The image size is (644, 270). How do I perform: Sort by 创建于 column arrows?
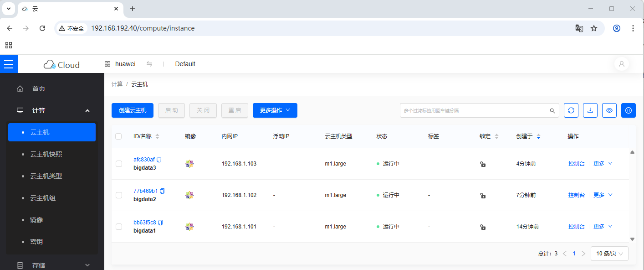pyautogui.click(x=539, y=136)
